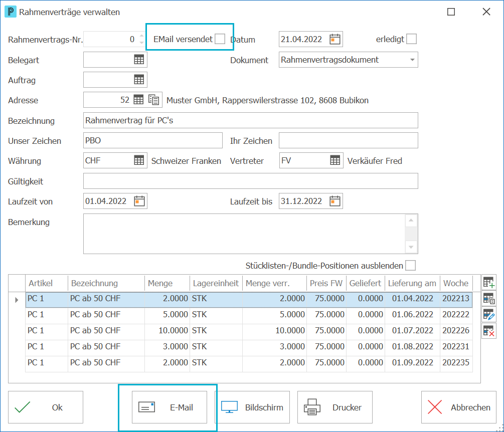Decrease the Rahmenvertrags-Nr. with the down arrow
The image size is (504, 432).
142,43
